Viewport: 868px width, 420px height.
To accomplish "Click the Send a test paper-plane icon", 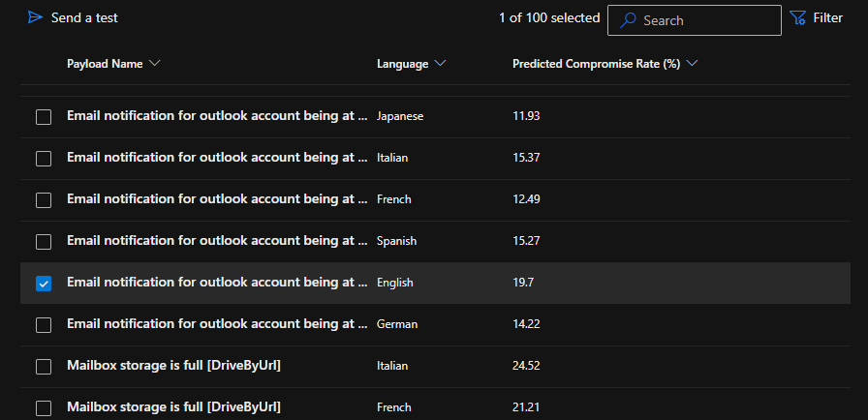I will [x=36, y=17].
